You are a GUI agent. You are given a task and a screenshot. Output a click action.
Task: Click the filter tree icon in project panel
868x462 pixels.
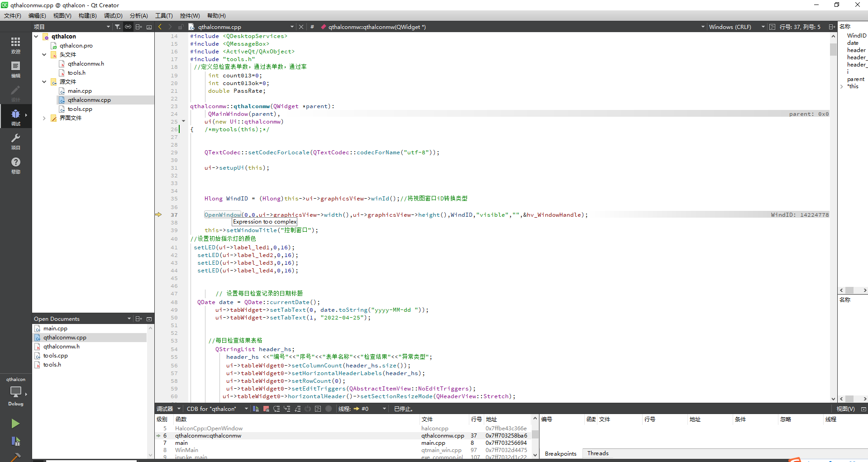click(118, 27)
